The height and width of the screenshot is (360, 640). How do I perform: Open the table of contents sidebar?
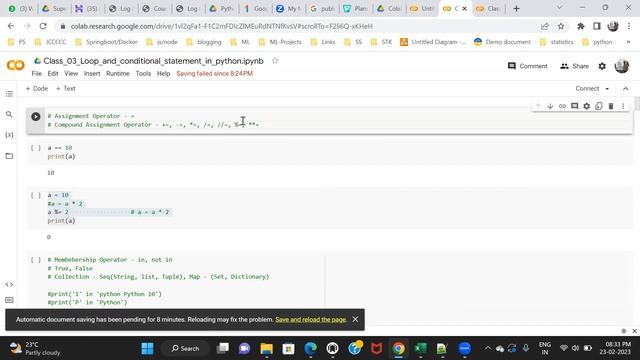pyautogui.click(x=9, y=94)
